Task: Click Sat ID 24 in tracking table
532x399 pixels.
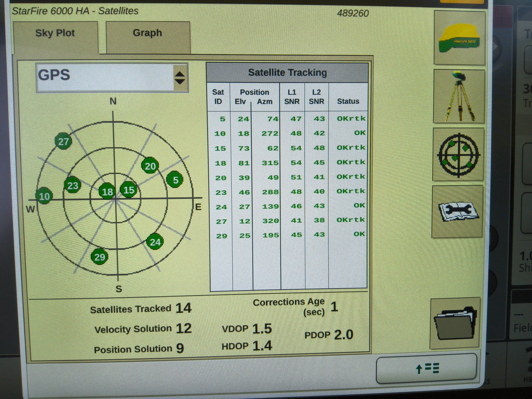Action: point(221,207)
